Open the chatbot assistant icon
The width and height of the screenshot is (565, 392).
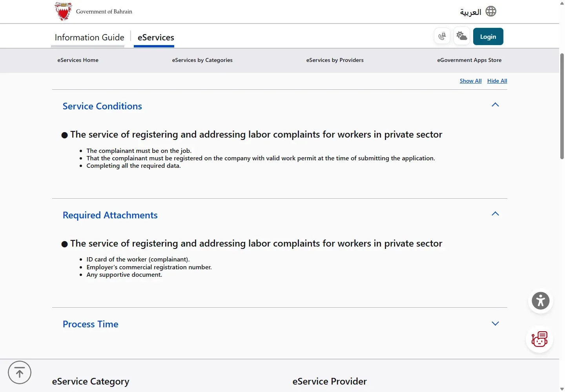[x=539, y=339]
